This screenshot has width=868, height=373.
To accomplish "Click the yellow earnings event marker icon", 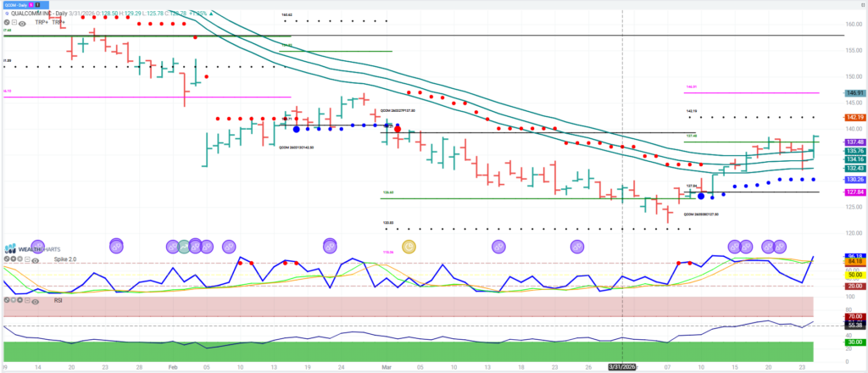I will click(x=409, y=247).
